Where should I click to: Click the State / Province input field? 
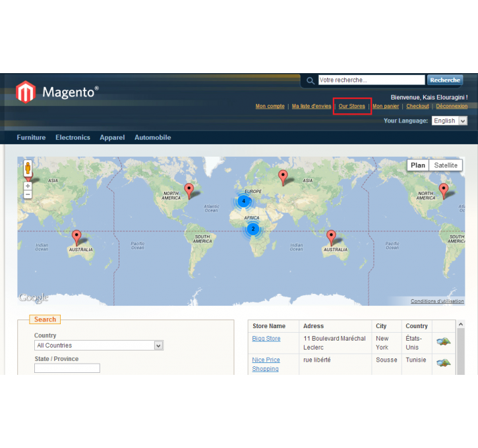tap(67, 368)
